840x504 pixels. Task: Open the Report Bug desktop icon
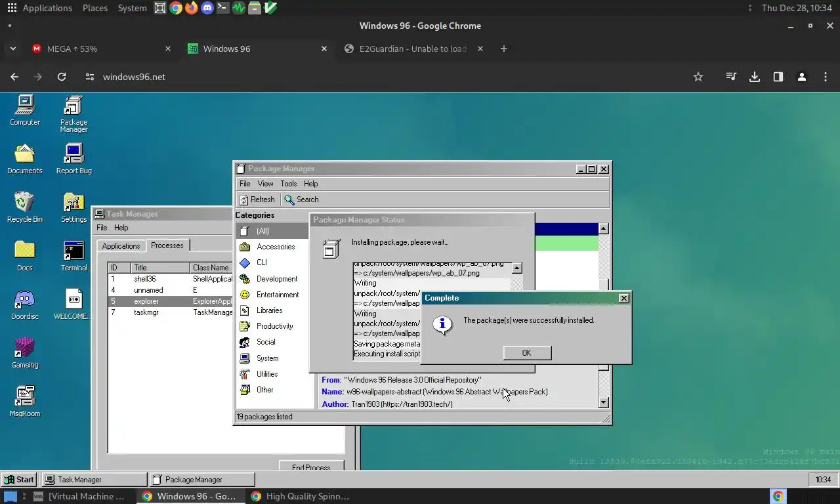[x=73, y=158]
